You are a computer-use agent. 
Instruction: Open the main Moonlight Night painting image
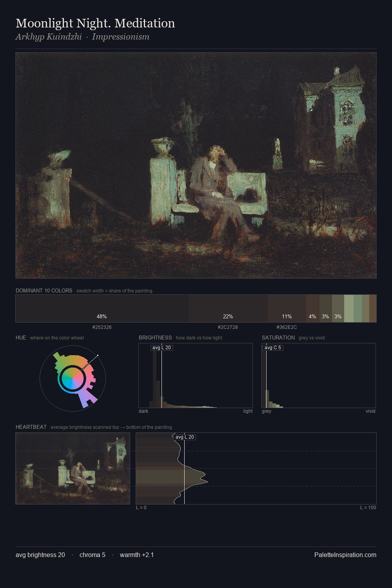point(196,165)
